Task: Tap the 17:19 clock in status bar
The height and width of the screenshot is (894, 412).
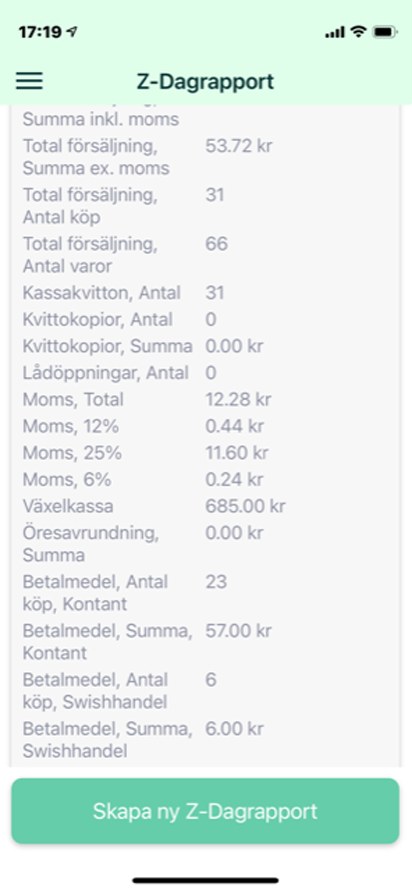Action: (40, 32)
